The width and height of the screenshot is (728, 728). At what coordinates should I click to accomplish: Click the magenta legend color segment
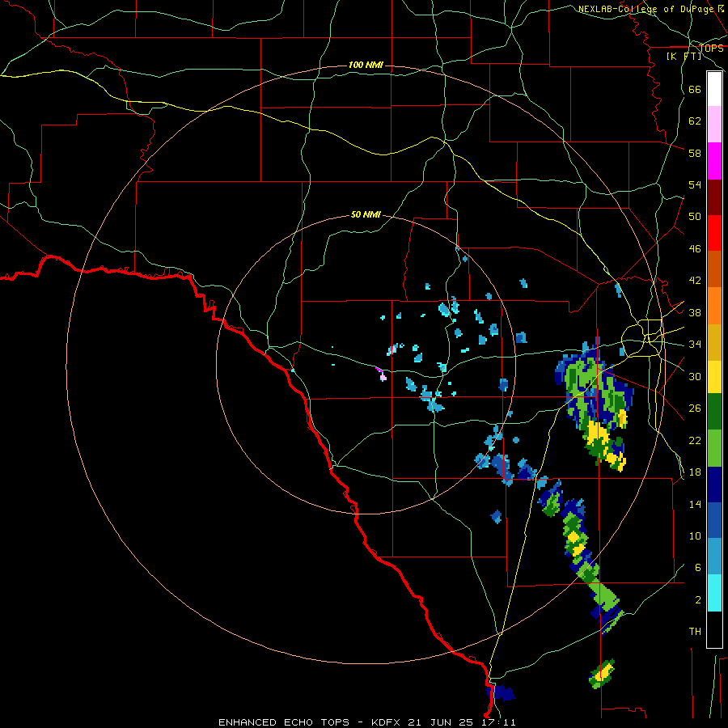pyautogui.click(x=714, y=161)
